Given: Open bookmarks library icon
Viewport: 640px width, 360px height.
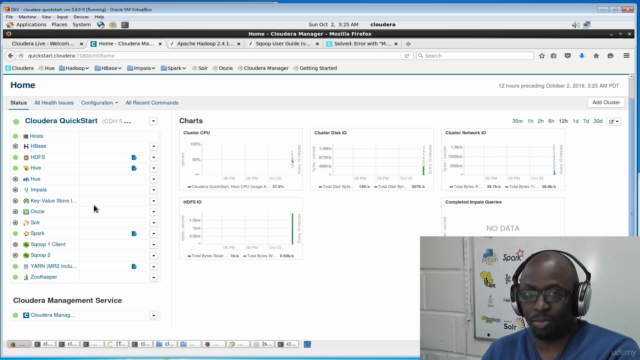Looking at the screenshot, I should (x=553, y=56).
